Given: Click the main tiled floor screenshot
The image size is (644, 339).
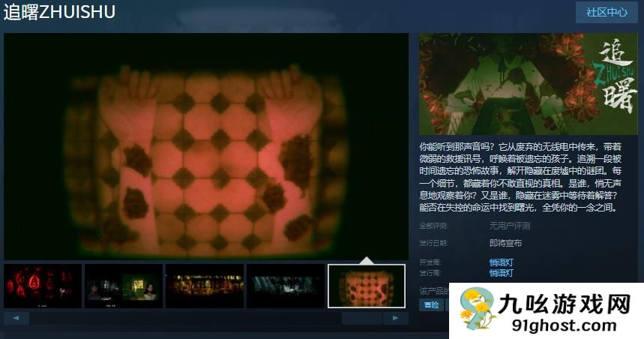Looking at the screenshot, I should point(206,146).
